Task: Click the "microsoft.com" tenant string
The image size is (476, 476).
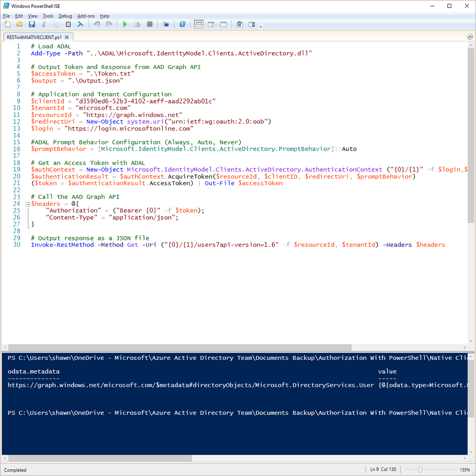Action: coord(103,108)
